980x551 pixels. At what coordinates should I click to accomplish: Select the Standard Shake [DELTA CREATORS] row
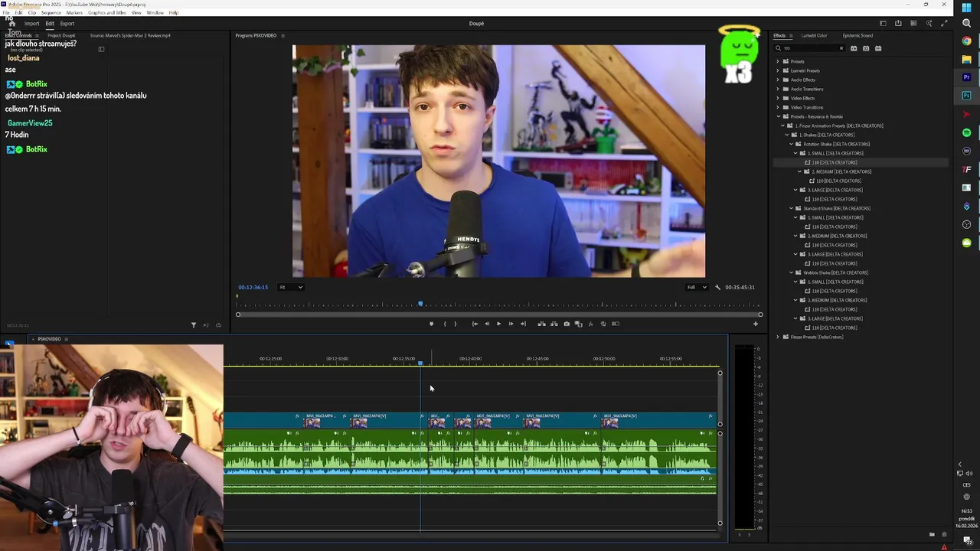(x=861, y=208)
